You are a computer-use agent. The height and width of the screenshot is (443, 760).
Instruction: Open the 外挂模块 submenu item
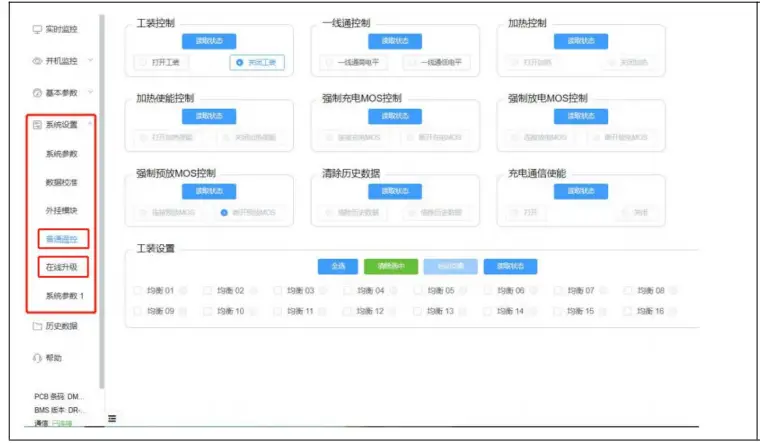click(x=61, y=210)
